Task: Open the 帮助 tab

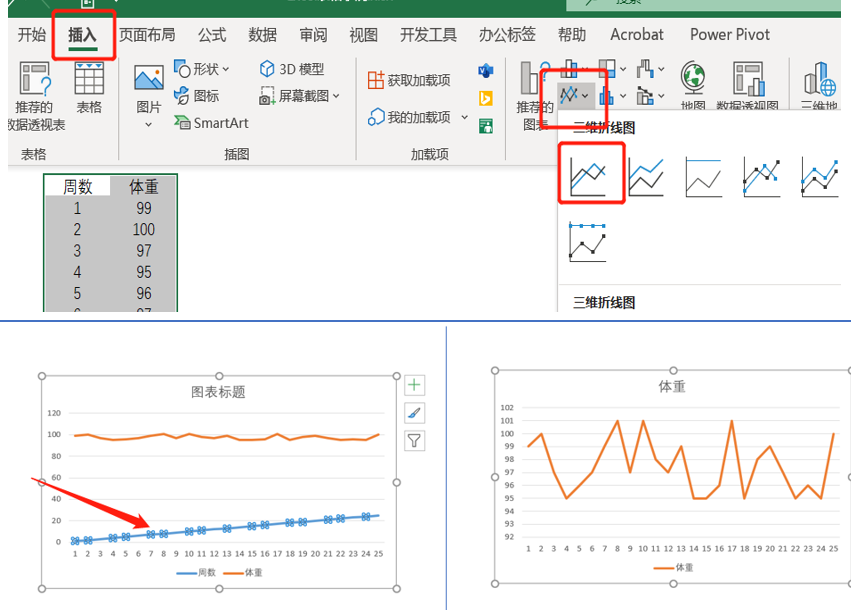Action: (572, 35)
